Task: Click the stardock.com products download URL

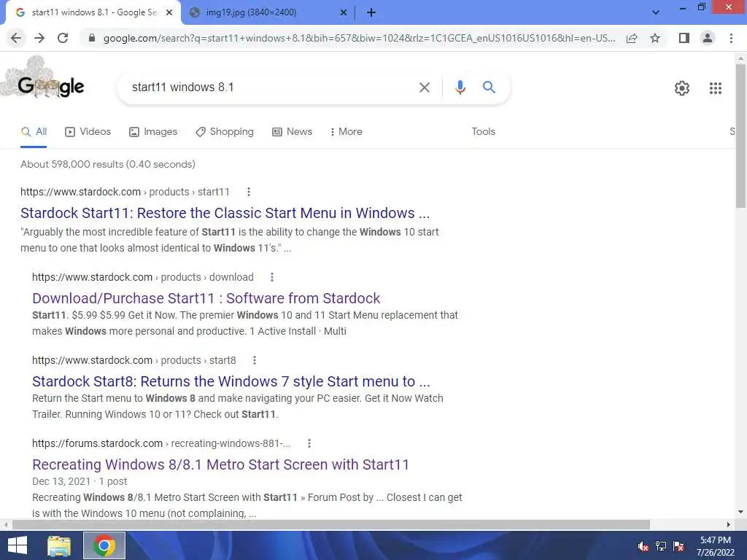Action: pos(142,277)
